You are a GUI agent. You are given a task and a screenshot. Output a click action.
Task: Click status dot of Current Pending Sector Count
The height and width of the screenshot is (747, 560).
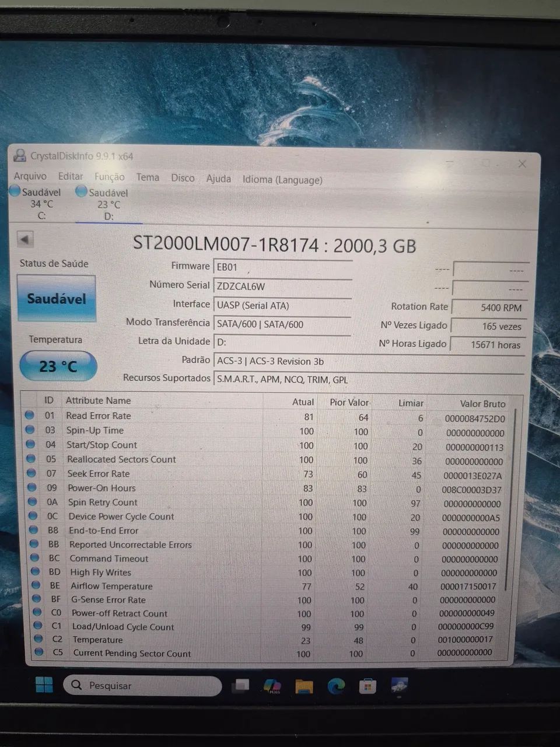tap(39, 652)
